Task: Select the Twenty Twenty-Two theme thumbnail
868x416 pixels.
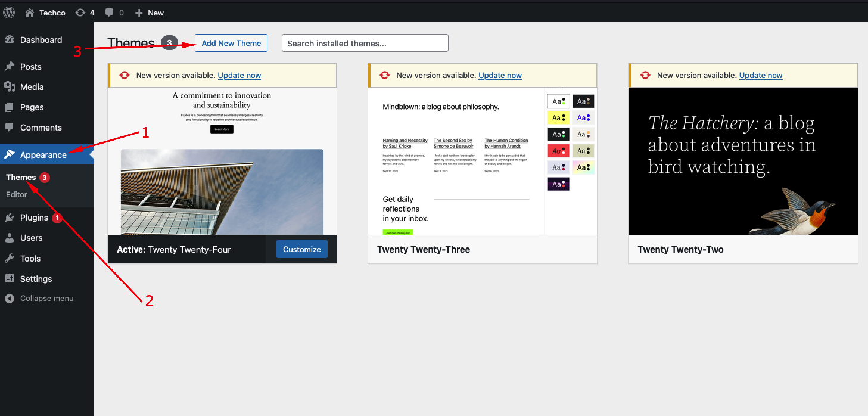Action: [x=743, y=161]
